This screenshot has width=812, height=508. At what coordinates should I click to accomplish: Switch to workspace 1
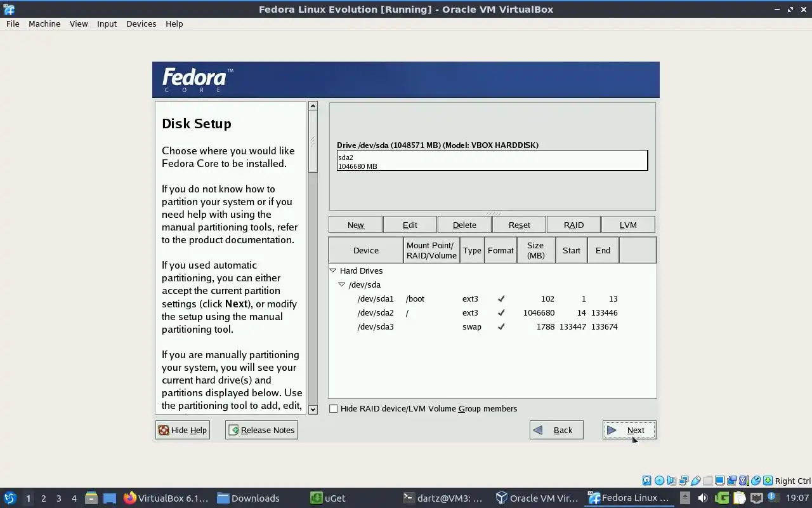pyautogui.click(x=28, y=498)
